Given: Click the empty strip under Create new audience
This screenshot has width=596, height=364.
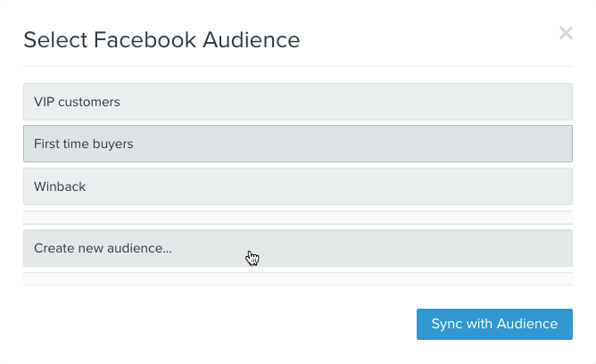Looking at the screenshot, I should [297, 279].
